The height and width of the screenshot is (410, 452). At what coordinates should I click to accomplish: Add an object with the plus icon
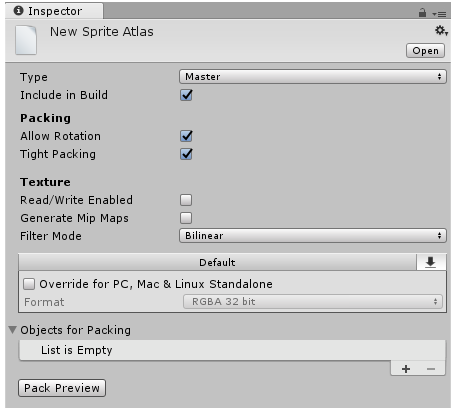406,369
